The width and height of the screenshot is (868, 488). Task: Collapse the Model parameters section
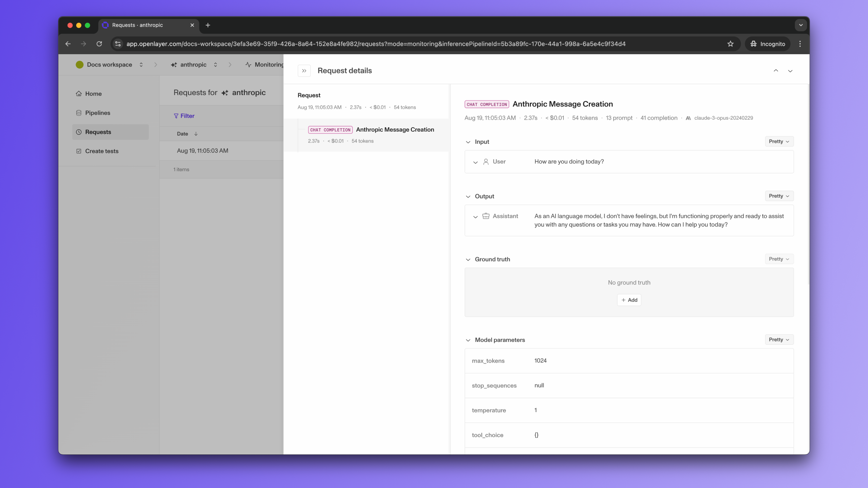click(468, 340)
